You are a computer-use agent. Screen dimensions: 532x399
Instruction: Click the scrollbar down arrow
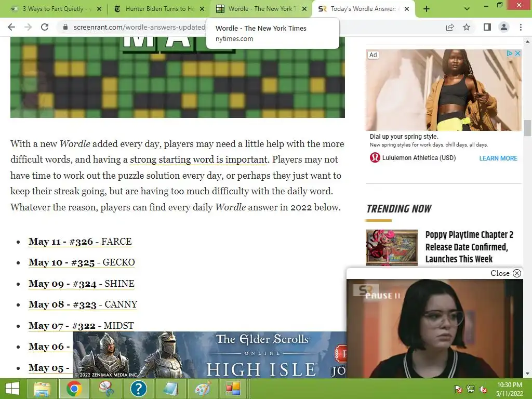pos(527,374)
